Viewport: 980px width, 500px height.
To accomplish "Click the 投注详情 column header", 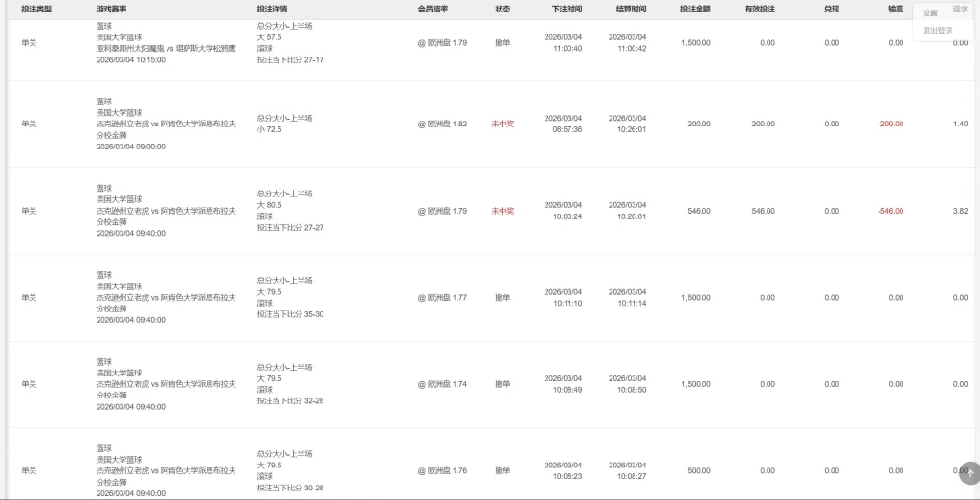I will 273,9.
